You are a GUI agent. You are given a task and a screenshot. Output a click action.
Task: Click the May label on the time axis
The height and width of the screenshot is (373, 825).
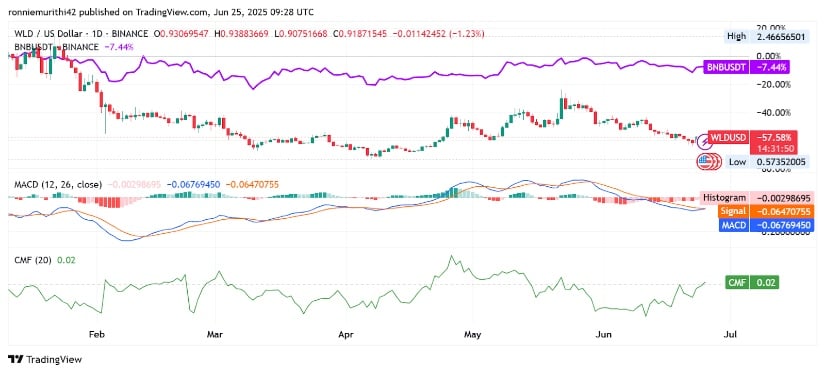473,334
